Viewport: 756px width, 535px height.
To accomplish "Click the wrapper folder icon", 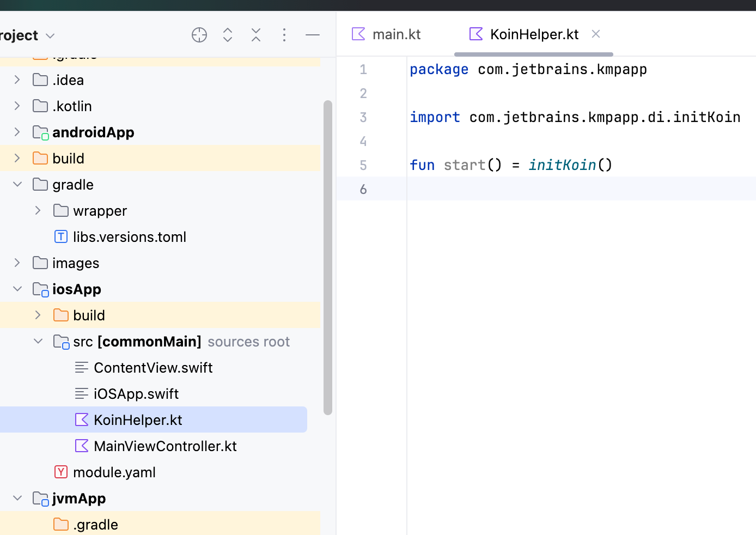I will [x=61, y=210].
